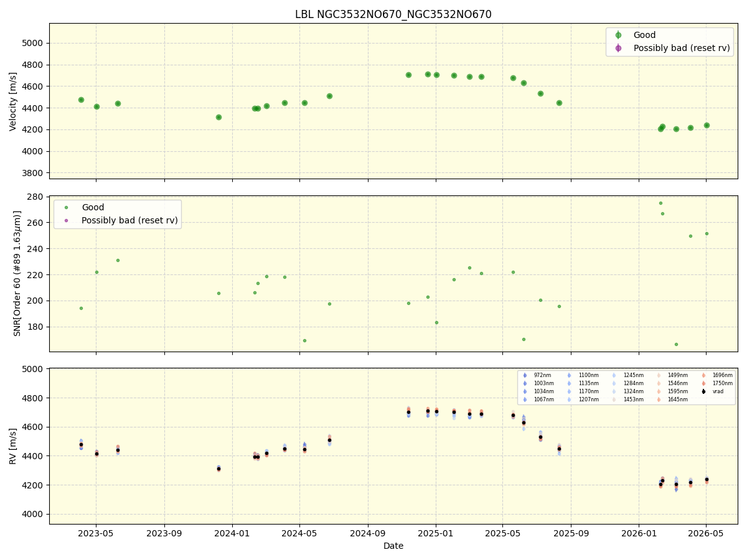Image resolution: width=747 pixels, height=560 pixels.
Task: Click the 2025-05 date tick label
Action: [x=503, y=533]
